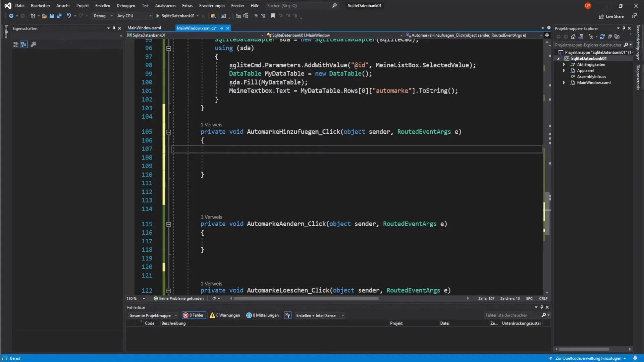Click the Live Share button
644x362 pixels.
click(x=611, y=16)
